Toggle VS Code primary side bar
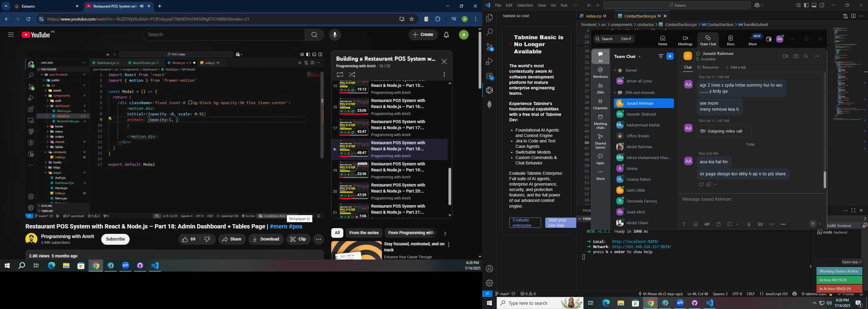 806,5
